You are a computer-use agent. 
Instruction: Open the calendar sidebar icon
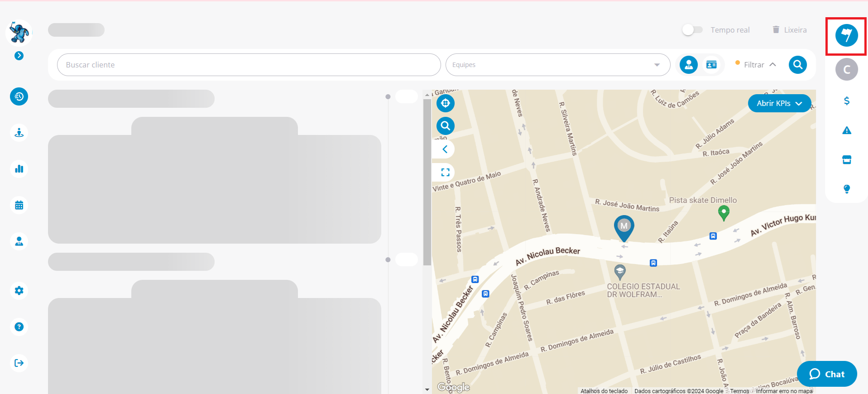pyautogui.click(x=19, y=205)
